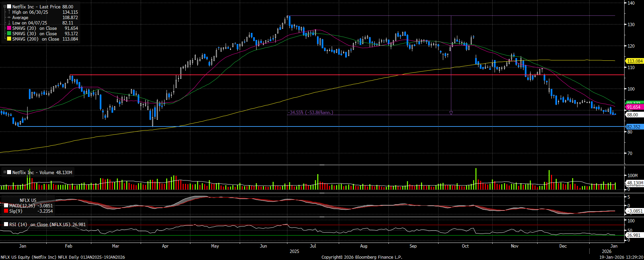
Task: Click the Average marker icon in legend
Action: pyautogui.click(x=9, y=17)
